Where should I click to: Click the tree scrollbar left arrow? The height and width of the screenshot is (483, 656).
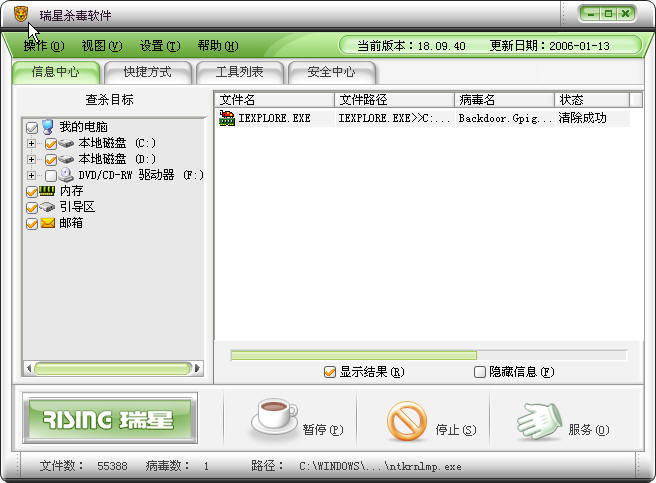[x=28, y=368]
